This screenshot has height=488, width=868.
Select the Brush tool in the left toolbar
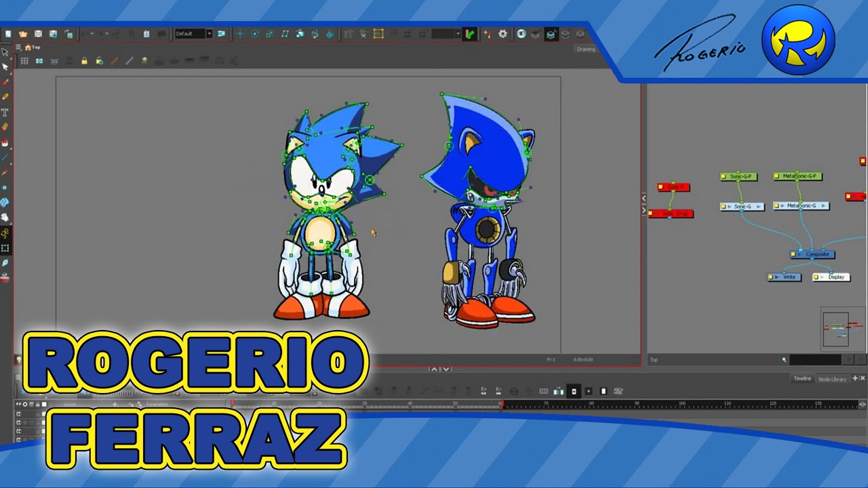coord(5,82)
